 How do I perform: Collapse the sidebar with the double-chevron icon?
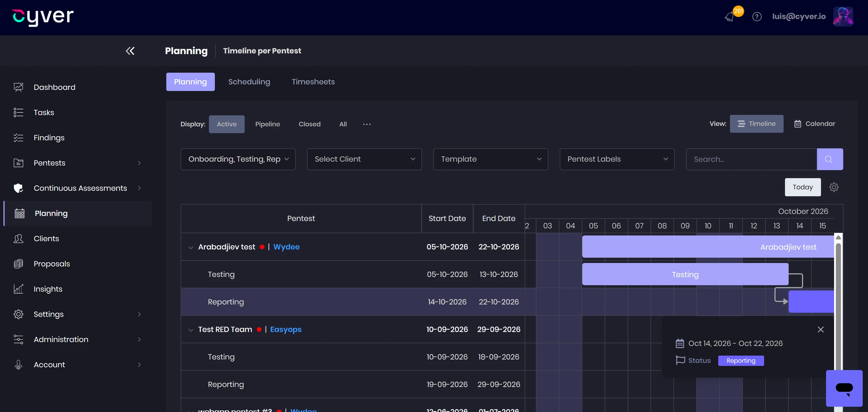coord(130,51)
